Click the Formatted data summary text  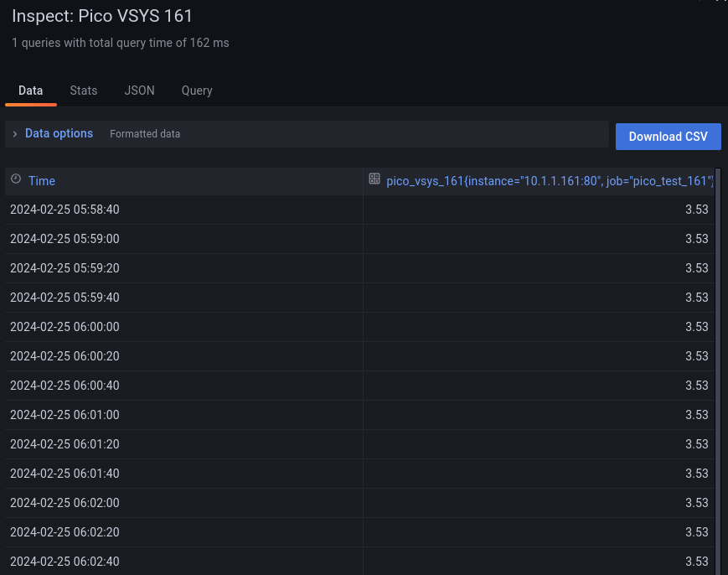[145, 134]
